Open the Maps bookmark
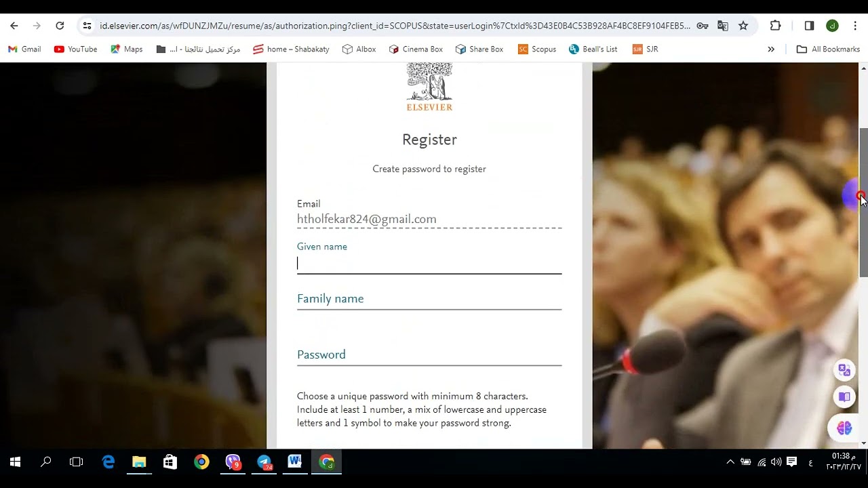 pyautogui.click(x=127, y=49)
